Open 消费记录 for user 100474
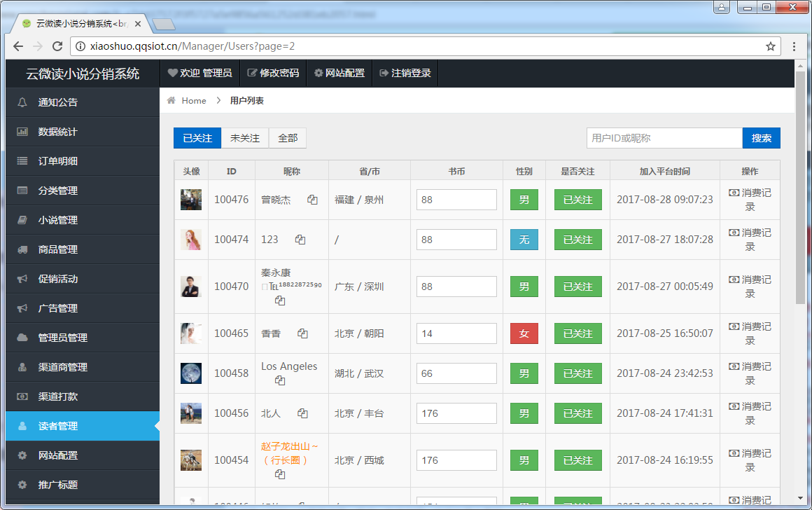Screen dimensions: 812x510 (750, 240)
